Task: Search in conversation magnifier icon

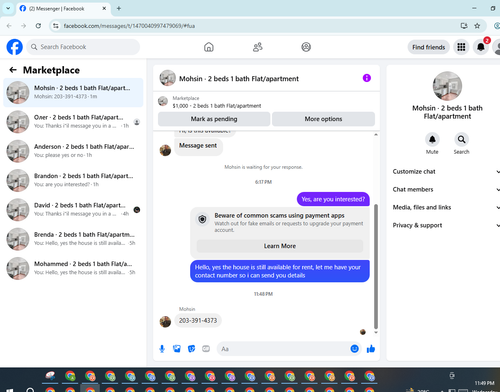Action: (461, 139)
